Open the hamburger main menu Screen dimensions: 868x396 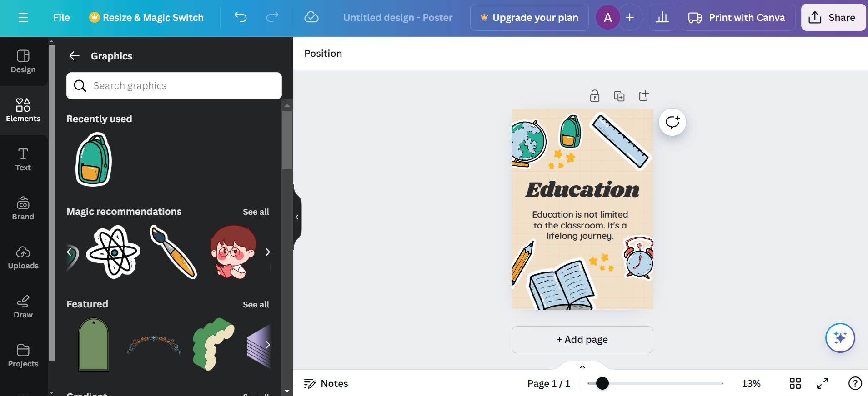point(23,18)
